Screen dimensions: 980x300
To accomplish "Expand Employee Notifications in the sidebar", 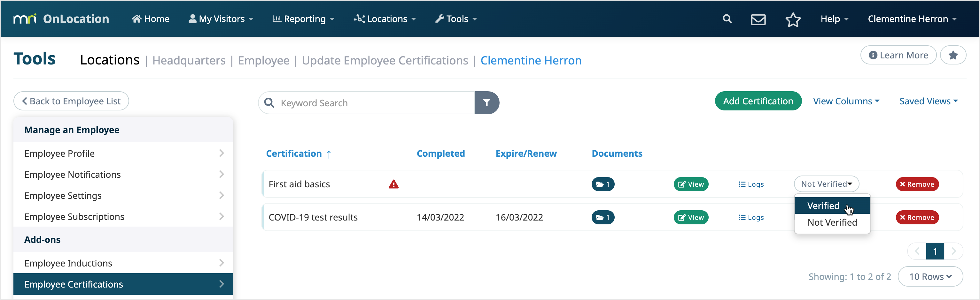I will click(x=123, y=174).
